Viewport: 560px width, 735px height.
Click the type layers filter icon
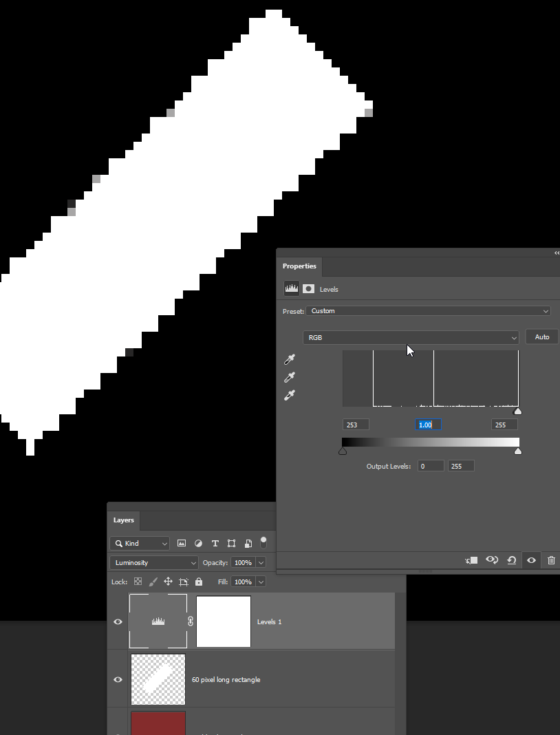[x=215, y=543]
